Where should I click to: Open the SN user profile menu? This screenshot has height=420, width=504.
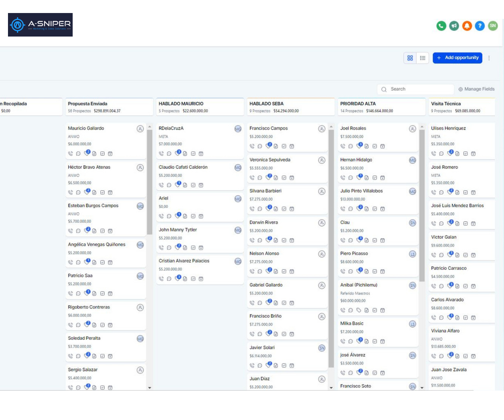point(493,26)
